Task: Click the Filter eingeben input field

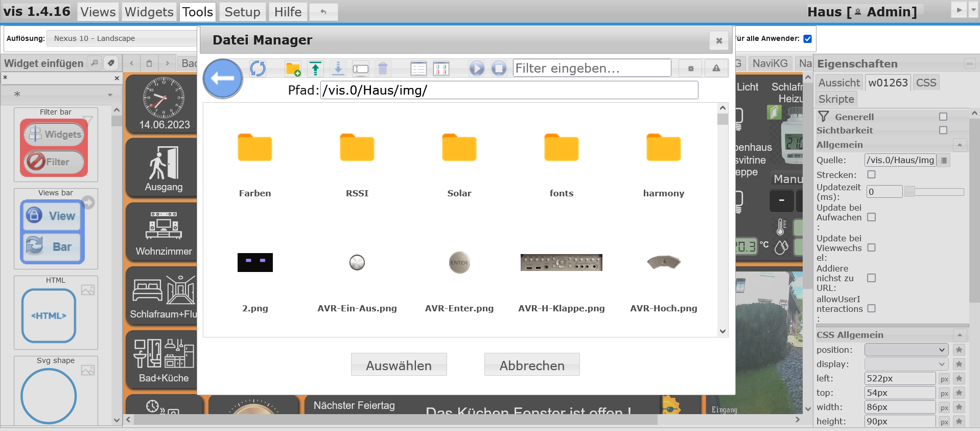Action: (592, 68)
